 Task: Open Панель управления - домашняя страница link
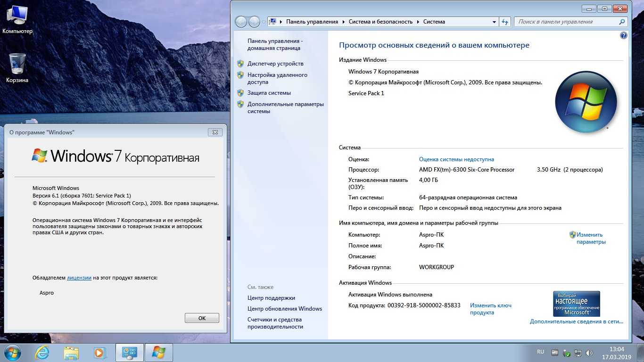275,44
